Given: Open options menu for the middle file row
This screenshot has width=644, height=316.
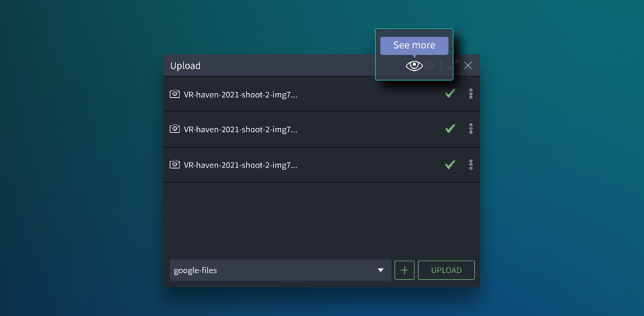Looking at the screenshot, I should pos(471,129).
